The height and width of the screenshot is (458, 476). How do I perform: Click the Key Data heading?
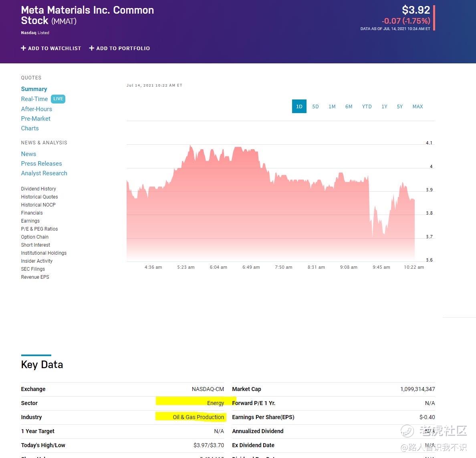(x=42, y=365)
